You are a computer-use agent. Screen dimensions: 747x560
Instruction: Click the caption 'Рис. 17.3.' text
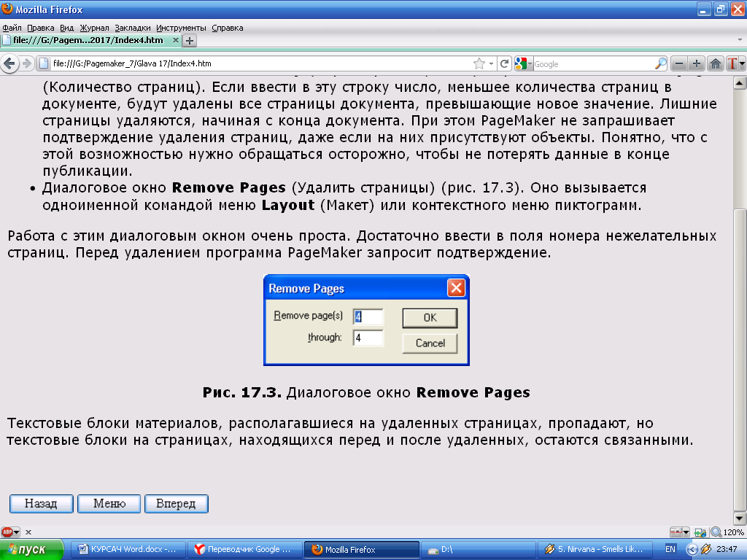pos(242,392)
